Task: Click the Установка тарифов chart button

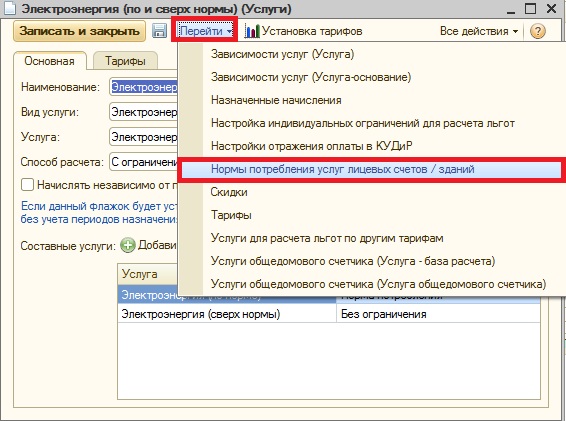Action: (x=304, y=31)
